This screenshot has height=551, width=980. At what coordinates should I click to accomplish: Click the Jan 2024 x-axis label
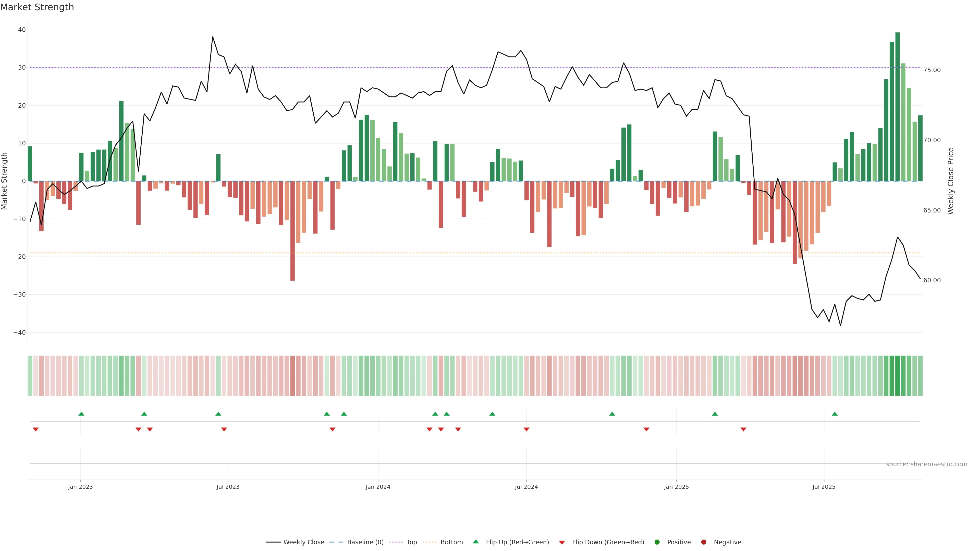click(378, 487)
